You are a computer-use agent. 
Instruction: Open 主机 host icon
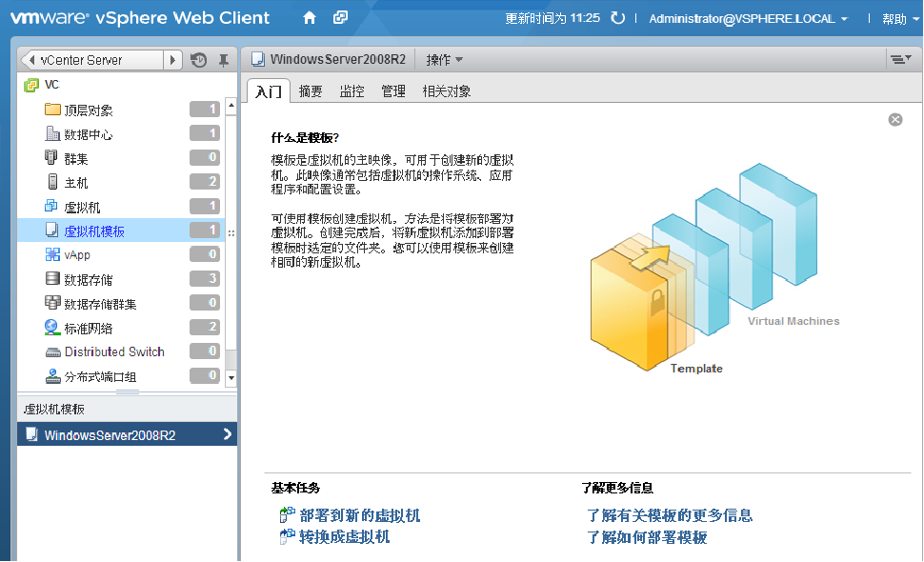point(52,181)
